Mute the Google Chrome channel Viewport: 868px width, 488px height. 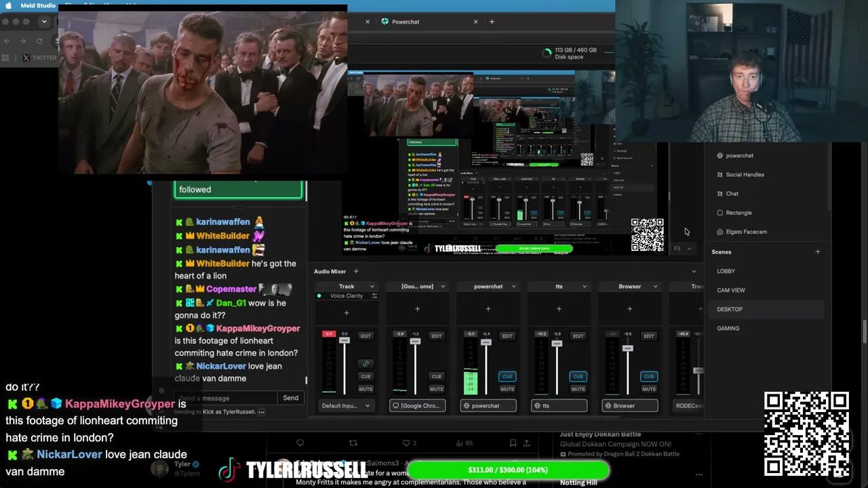tap(436, 389)
